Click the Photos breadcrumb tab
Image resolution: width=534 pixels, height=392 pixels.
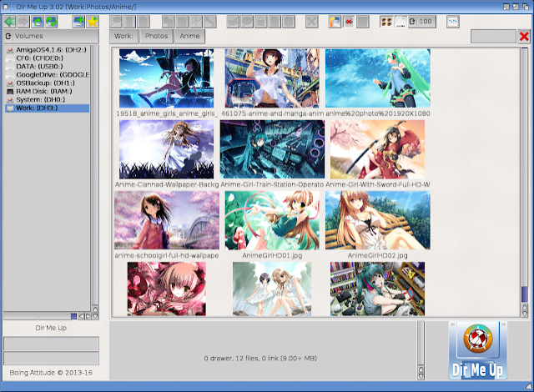tap(156, 36)
